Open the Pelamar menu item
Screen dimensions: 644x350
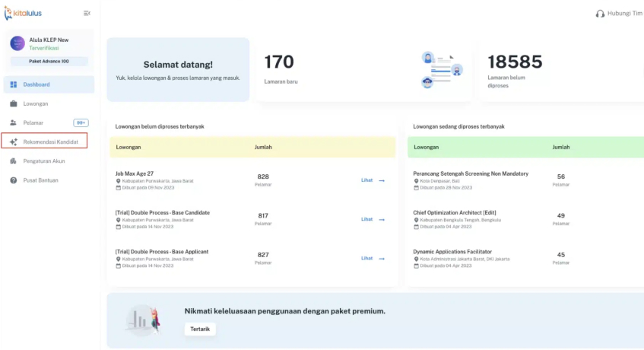click(33, 123)
